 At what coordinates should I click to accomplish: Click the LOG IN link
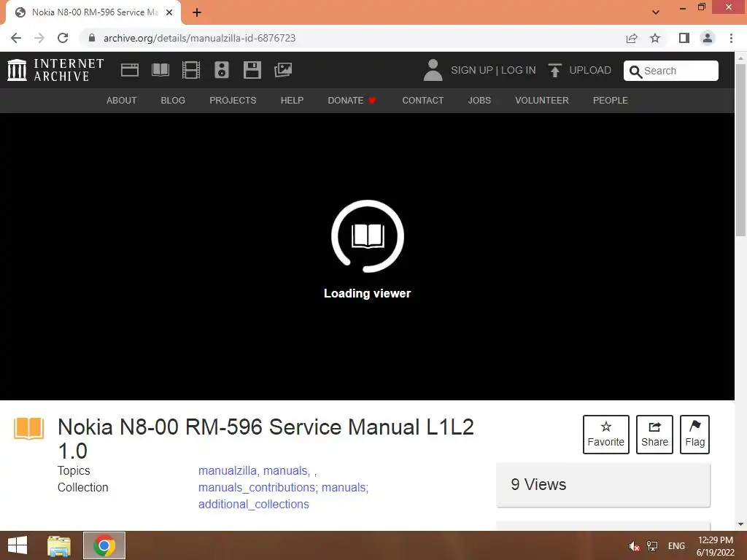tap(519, 71)
